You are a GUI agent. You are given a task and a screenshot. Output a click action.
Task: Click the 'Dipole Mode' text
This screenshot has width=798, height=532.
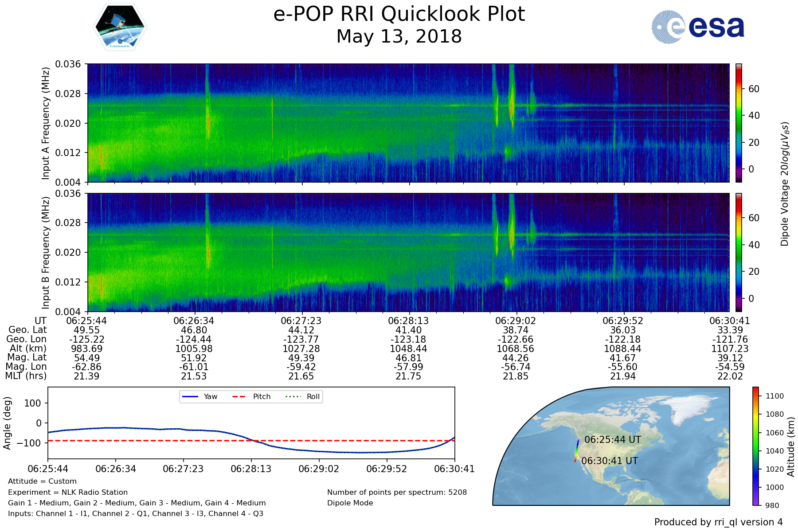(x=350, y=503)
